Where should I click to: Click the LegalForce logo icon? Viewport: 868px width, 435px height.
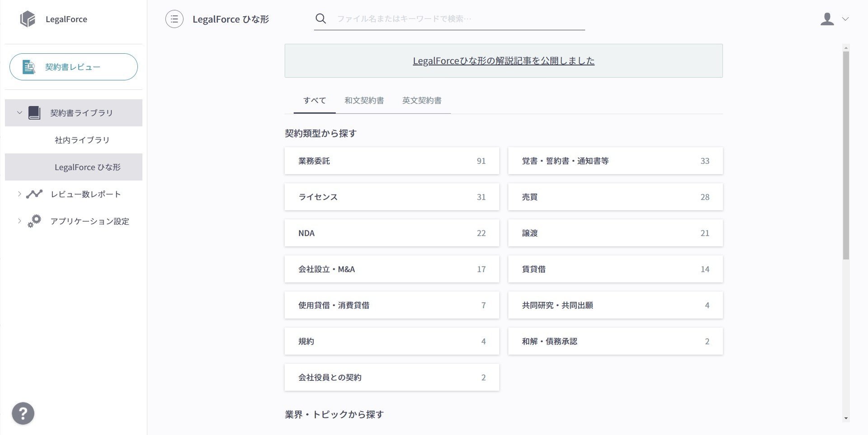28,19
